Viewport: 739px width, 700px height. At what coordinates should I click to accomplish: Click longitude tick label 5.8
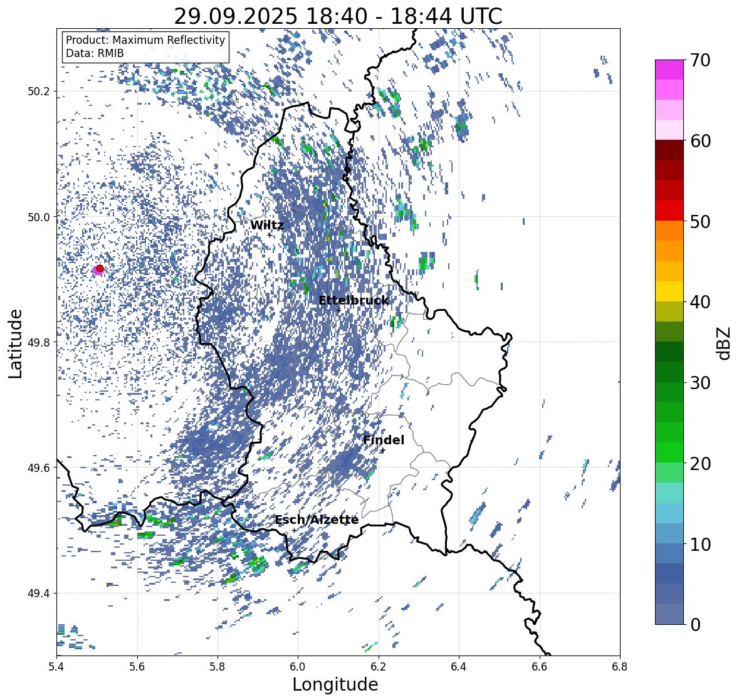218,666
